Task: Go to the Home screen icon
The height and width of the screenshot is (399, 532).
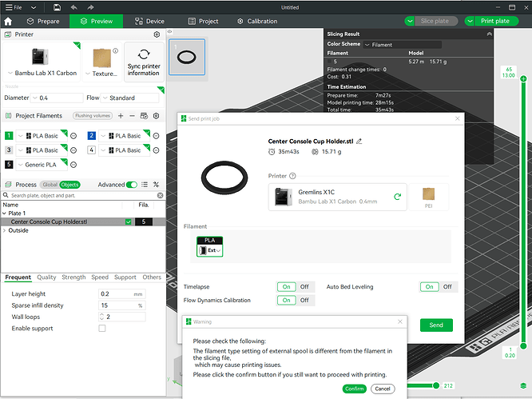Action: coord(8,21)
